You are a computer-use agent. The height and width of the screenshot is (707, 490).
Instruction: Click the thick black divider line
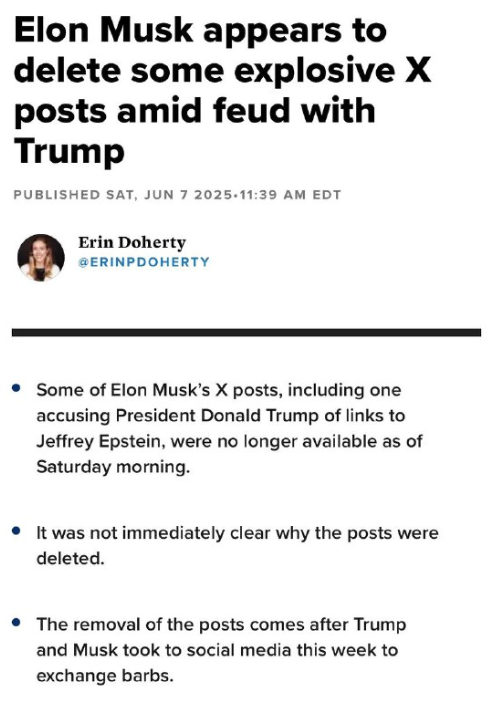tap(246, 333)
